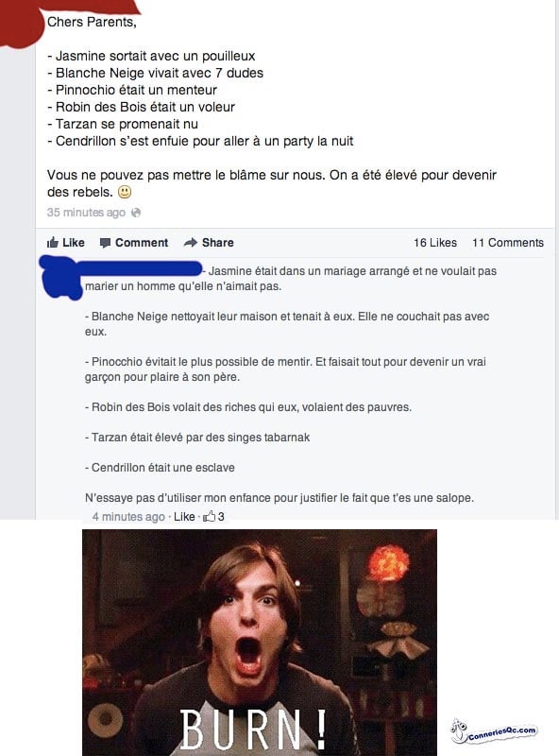This screenshot has width=559, height=756.
Task: Click the '35 minutes ago' post timestamp
Action: pos(86,213)
